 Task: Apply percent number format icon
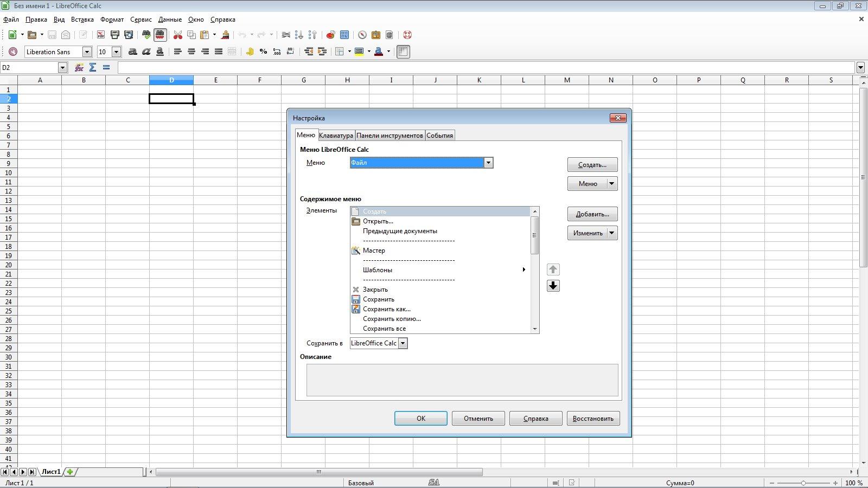pyautogui.click(x=263, y=52)
